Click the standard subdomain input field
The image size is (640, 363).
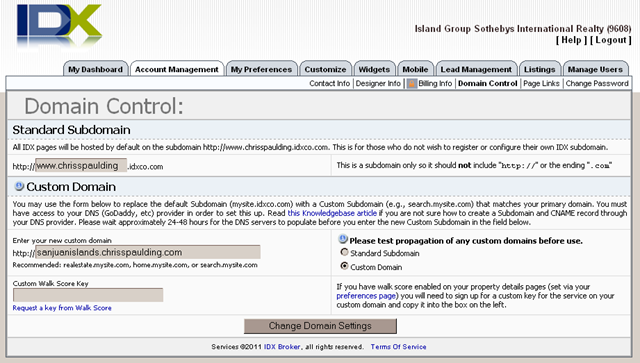pyautogui.click(x=81, y=165)
